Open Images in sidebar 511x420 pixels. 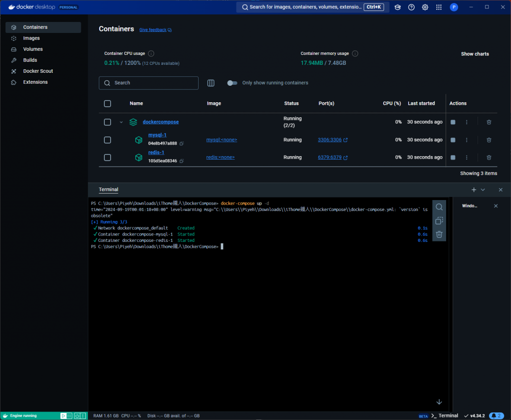click(43, 38)
